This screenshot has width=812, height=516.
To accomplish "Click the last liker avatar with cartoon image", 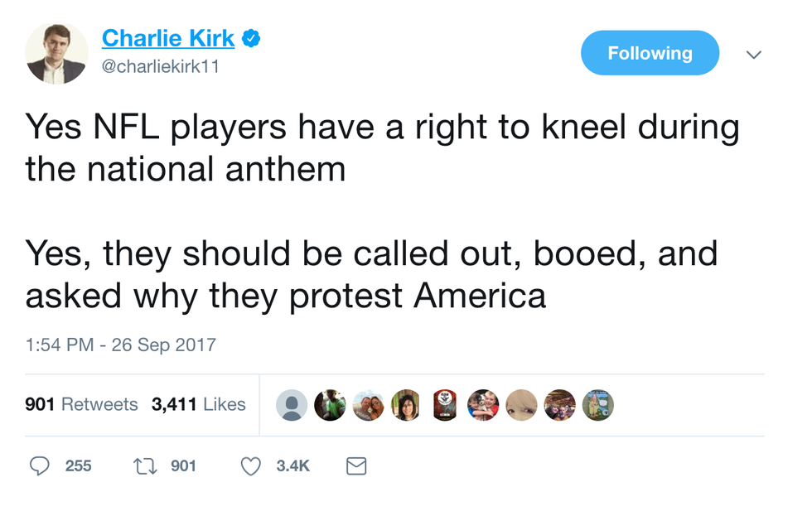I will tap(597, 405).
